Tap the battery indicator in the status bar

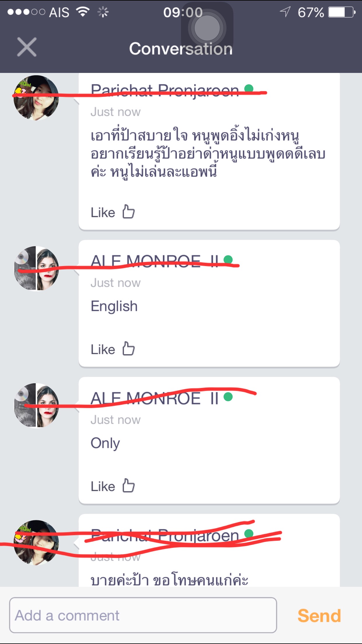click(x=342, y=13)
